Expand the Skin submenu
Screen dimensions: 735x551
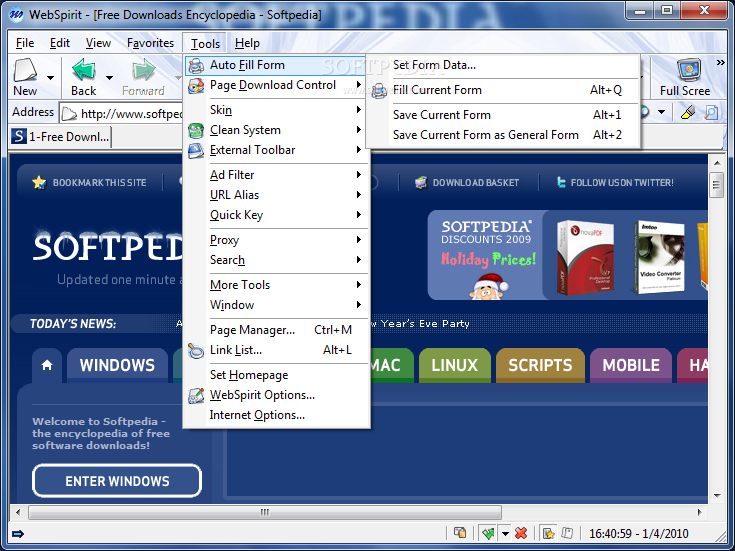278,110
